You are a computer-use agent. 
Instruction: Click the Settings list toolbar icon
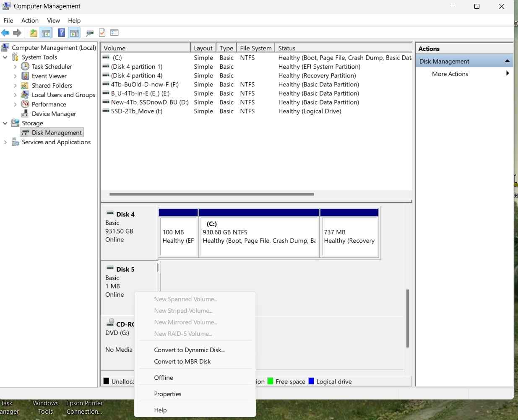pos(114,33)
